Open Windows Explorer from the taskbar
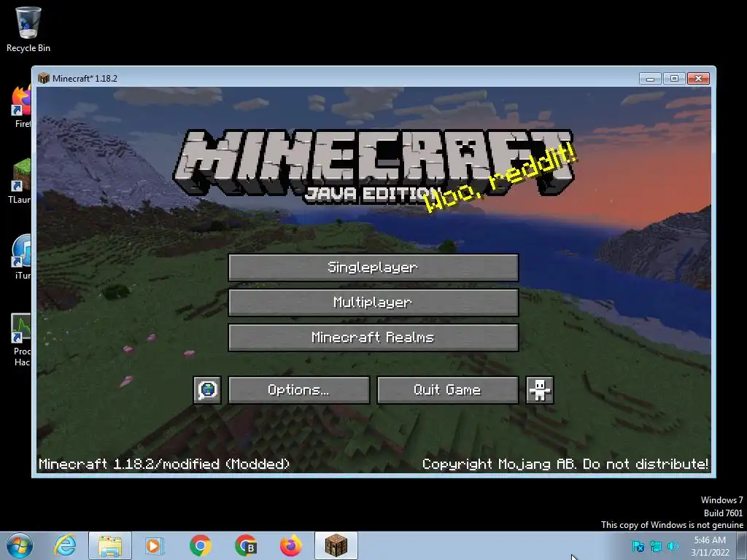This screenshot has height=560, width=747. 110,545
